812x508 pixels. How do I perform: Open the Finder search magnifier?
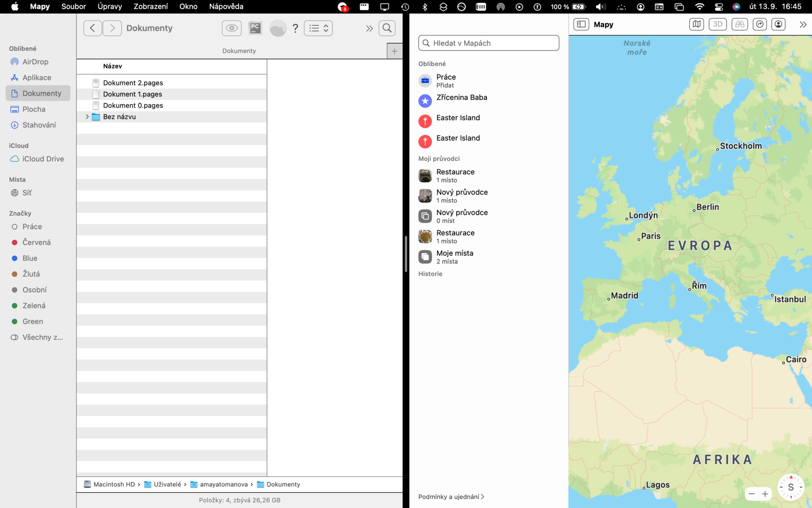387,28
